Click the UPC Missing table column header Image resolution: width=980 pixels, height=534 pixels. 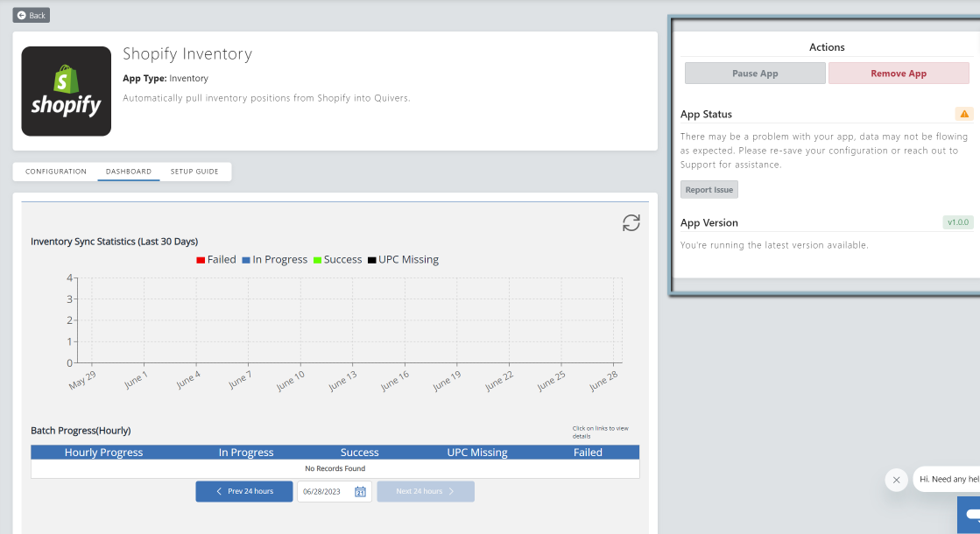pos(477,453)
